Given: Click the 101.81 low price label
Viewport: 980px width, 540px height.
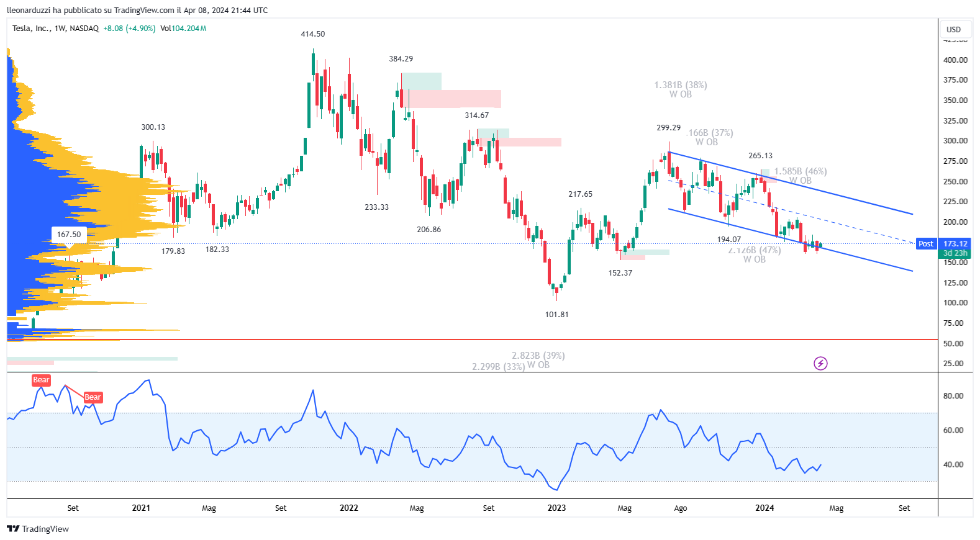Looking at the screenshot, I should pyautogui.click(x=557, y=315).
